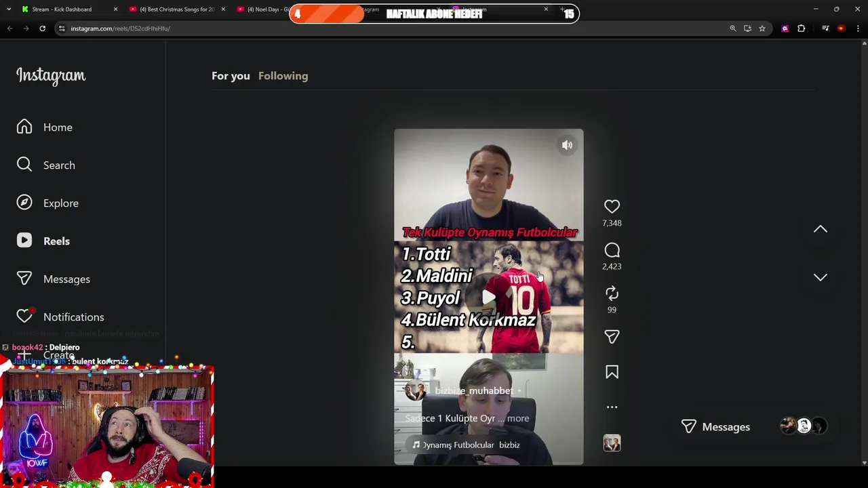The height and width of the screenshot is (488, 868).
Task: Open browser extensions puzzle icon
Action: click(801, 28)
